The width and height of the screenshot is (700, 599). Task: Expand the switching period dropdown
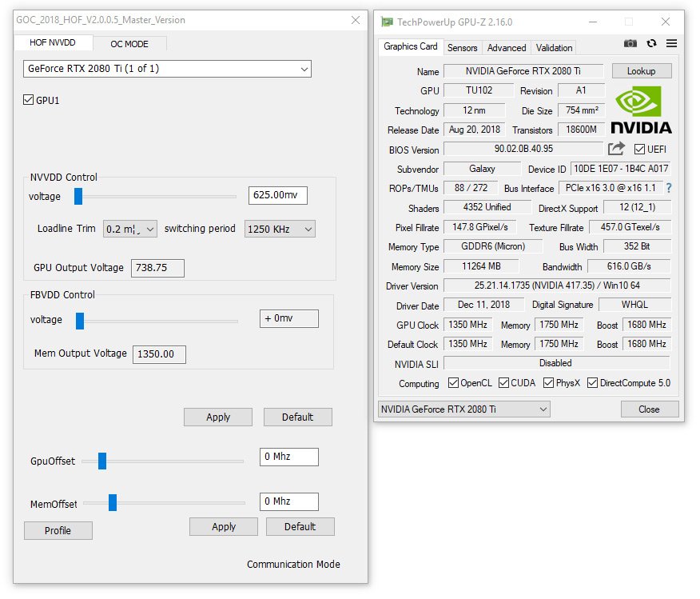280,230
